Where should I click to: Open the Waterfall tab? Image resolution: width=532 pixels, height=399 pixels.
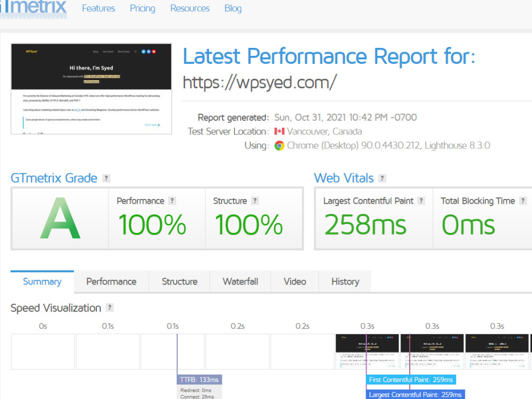[x=240, y=281]
